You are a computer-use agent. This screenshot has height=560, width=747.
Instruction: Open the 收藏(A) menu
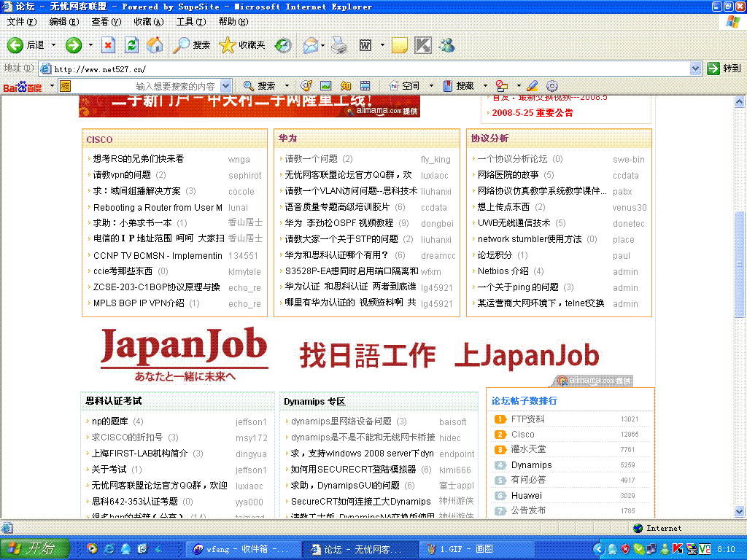click(x=148, y=22)
